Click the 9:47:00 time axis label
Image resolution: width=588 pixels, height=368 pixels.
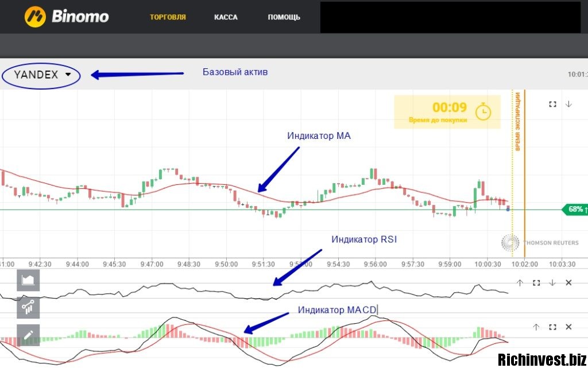152,264
